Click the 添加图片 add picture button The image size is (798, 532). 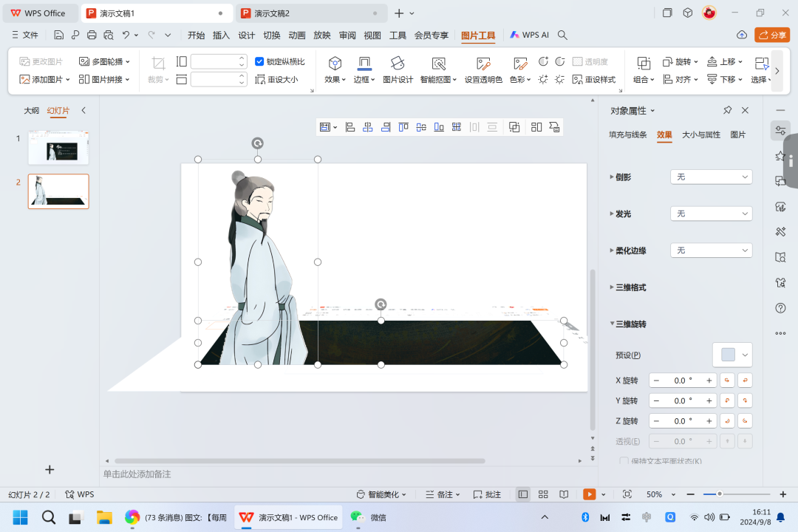44,79
